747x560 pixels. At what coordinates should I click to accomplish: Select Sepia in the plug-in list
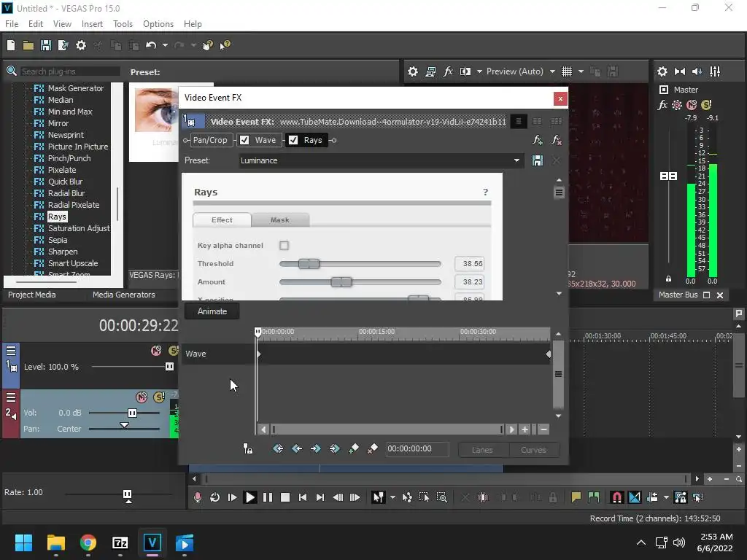(57, 240)
